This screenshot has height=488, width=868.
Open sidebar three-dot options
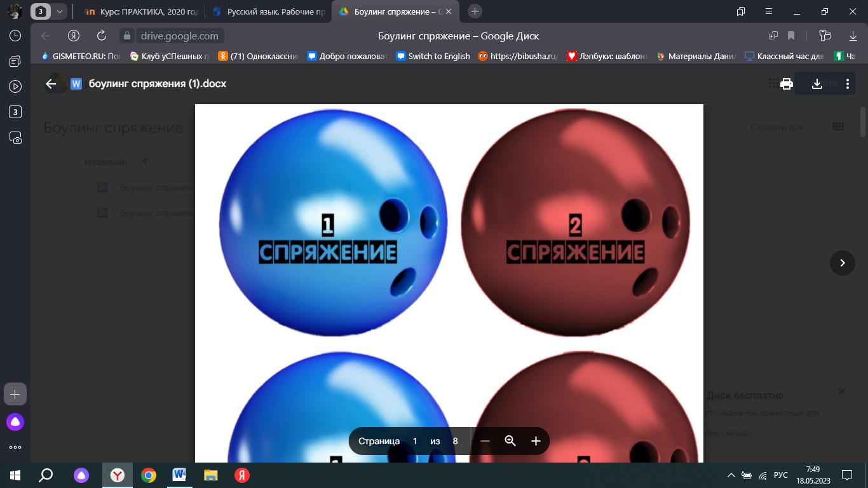(15, 447)
